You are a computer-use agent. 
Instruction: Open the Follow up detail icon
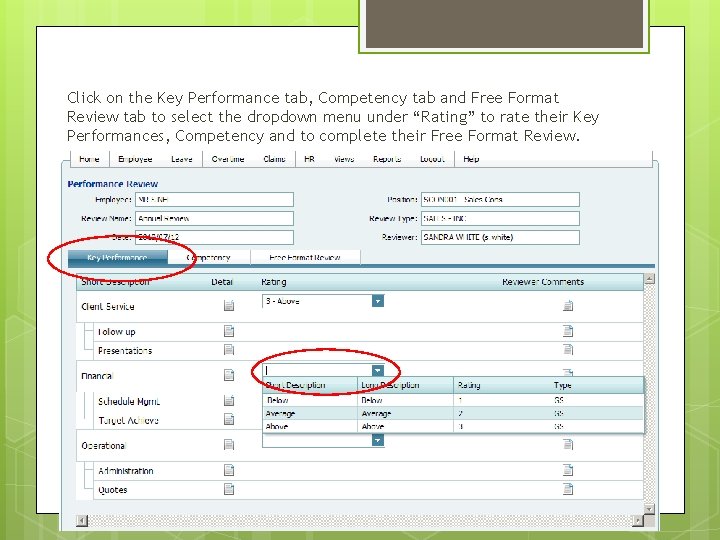pyautogui.click(x=229, y=331)
